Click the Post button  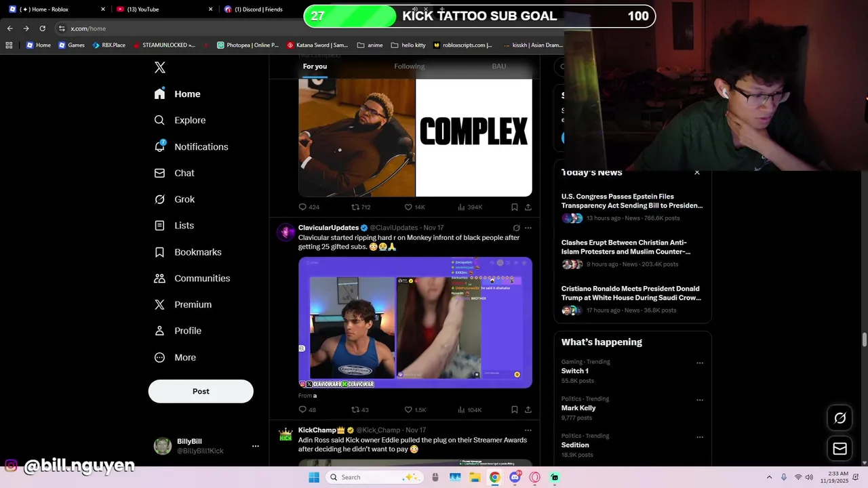click(201, 391)
